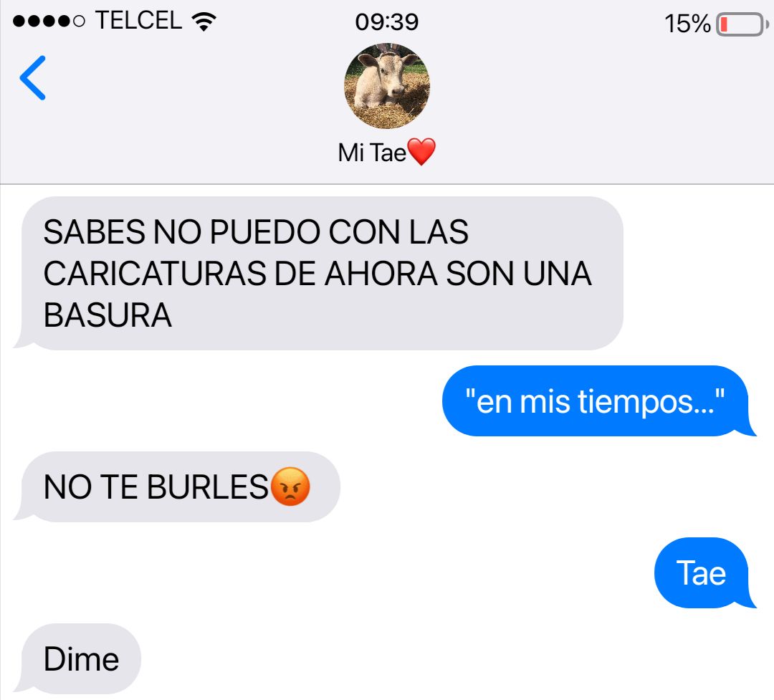Tap the battery icon in status bar
This screenshot has width=774, height=700.
[x=742, y=24]
